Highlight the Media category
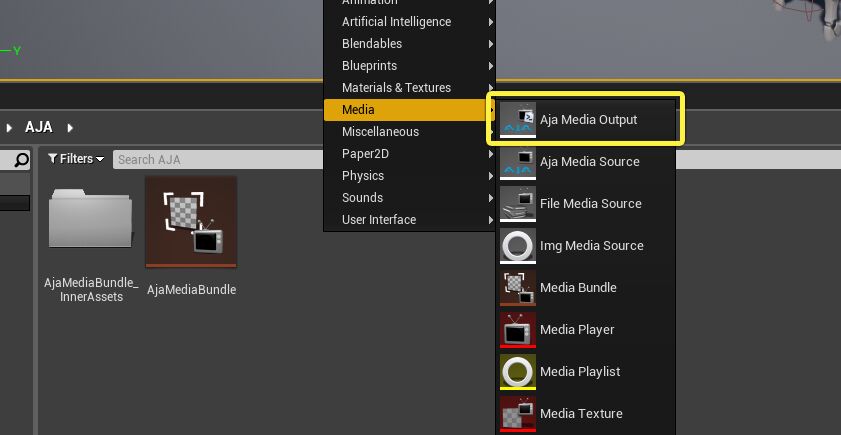 410,110
